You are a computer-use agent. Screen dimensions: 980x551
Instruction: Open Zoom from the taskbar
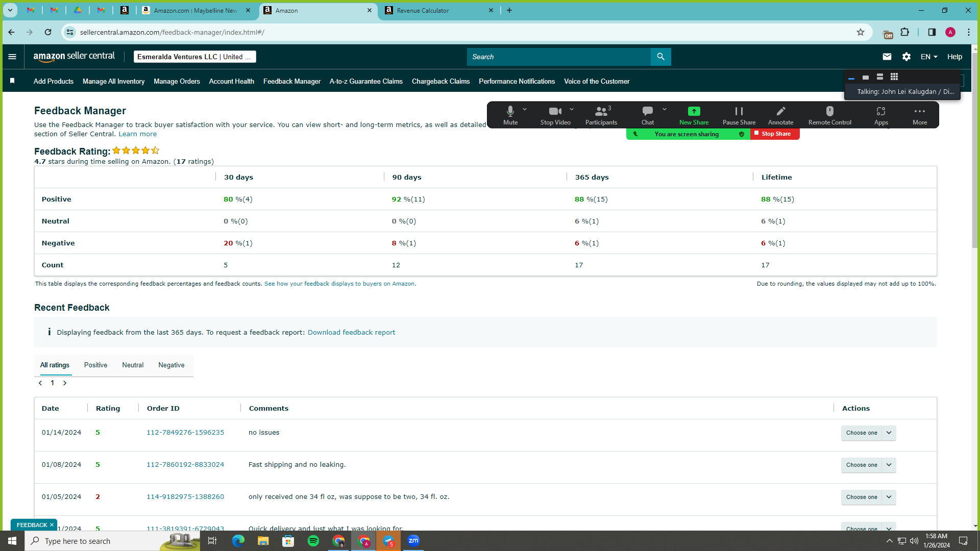(x=413, y=541)
